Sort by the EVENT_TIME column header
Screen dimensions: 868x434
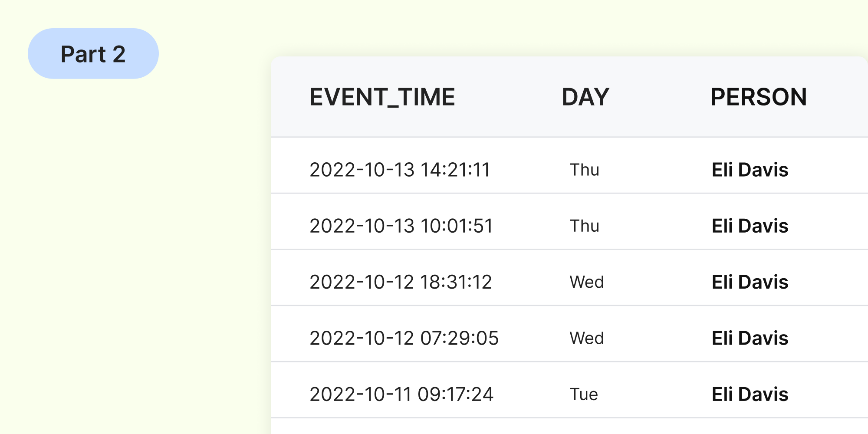382,97
